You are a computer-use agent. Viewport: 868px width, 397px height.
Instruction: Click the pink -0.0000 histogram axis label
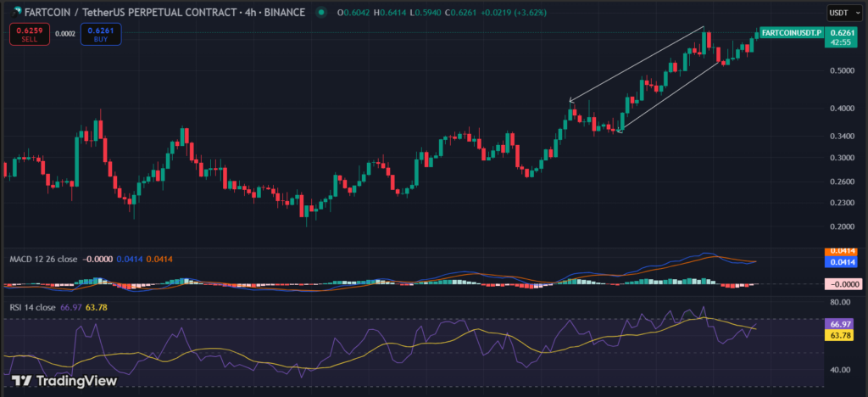(843, 284)
